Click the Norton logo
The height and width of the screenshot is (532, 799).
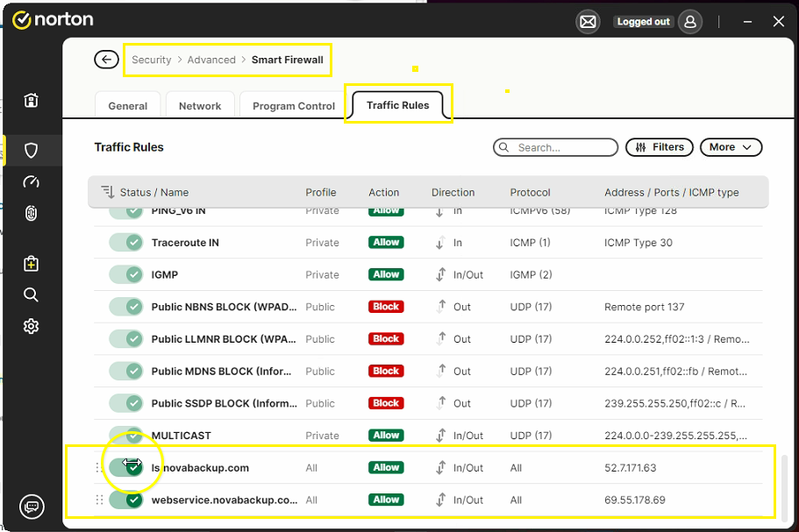tap(53, 20)
